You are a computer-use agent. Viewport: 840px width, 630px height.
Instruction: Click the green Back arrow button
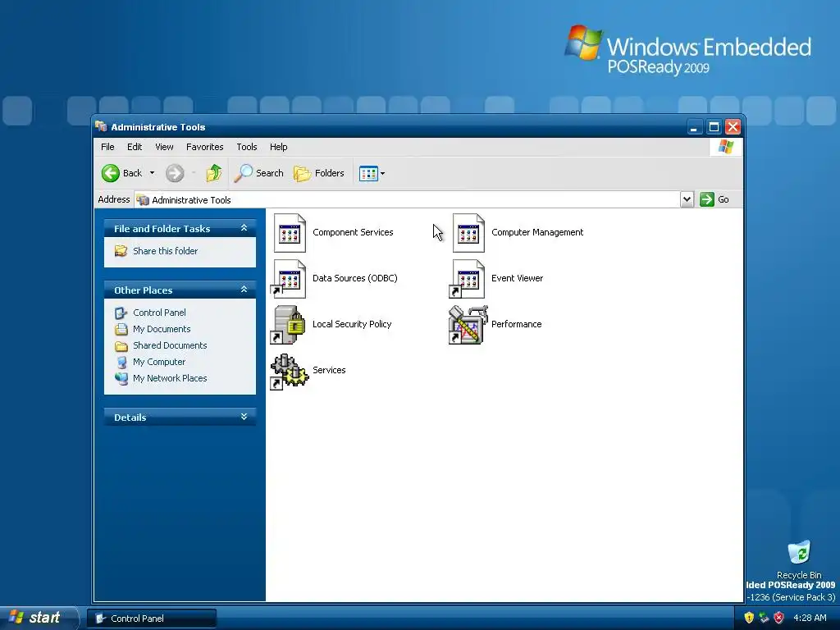[111, 173]
